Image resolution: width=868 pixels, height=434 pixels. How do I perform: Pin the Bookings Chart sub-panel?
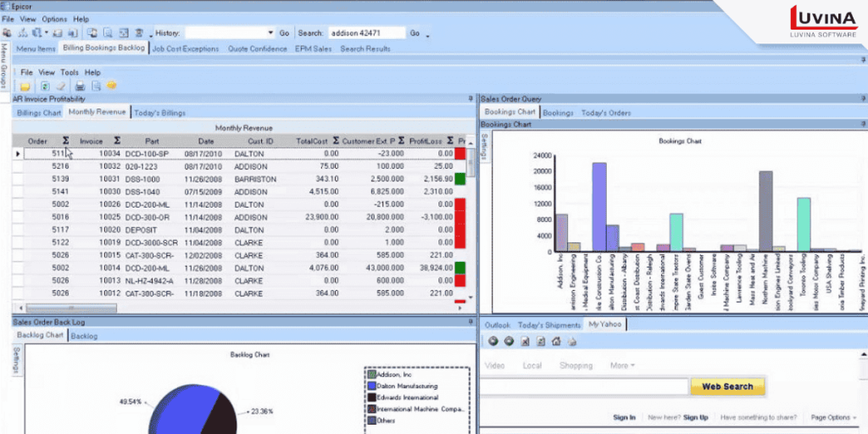coord(864,124)
